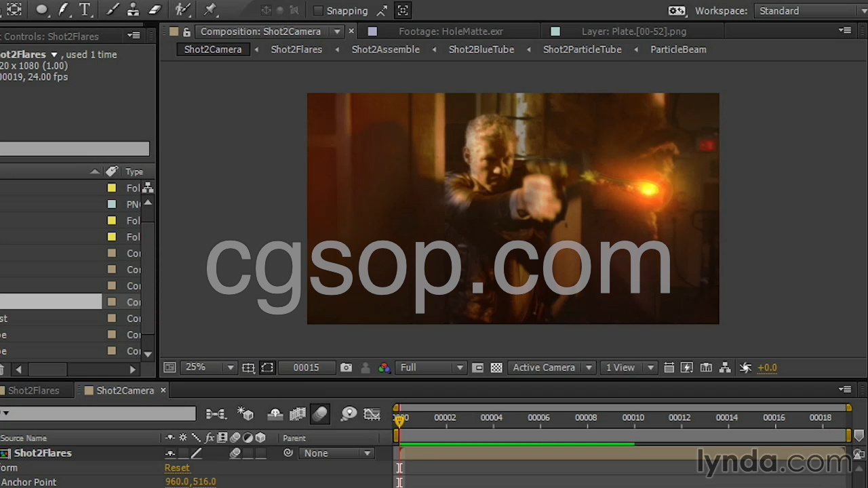Toggle the composition viewer lock icon
The image size is (868, 488).
pos(186,32)
